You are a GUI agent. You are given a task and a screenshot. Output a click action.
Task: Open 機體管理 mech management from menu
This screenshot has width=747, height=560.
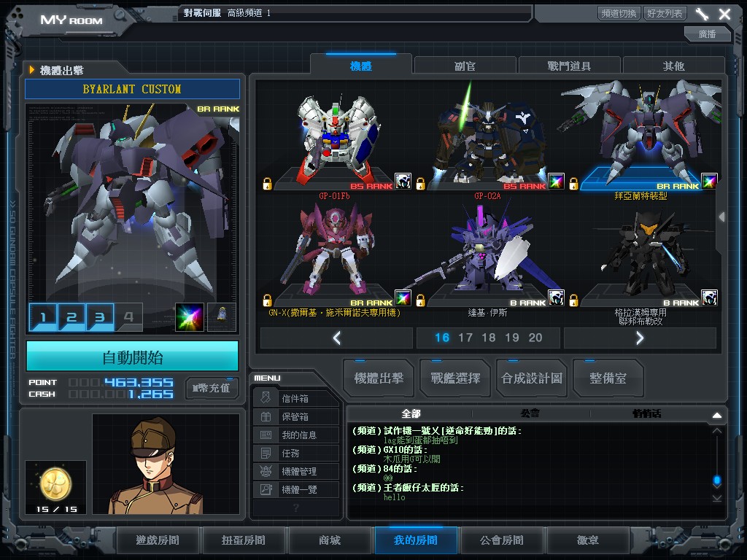tap(296, 471)
